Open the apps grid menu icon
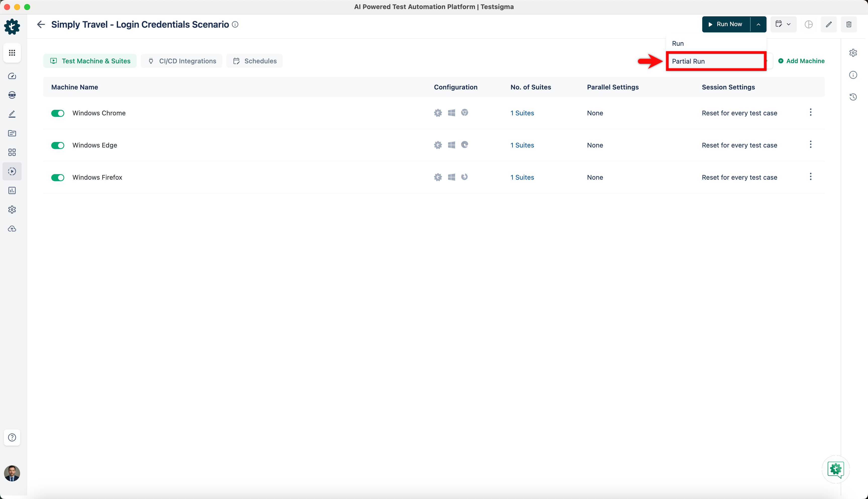The image size is (868, 499). [x=12, y=53]
